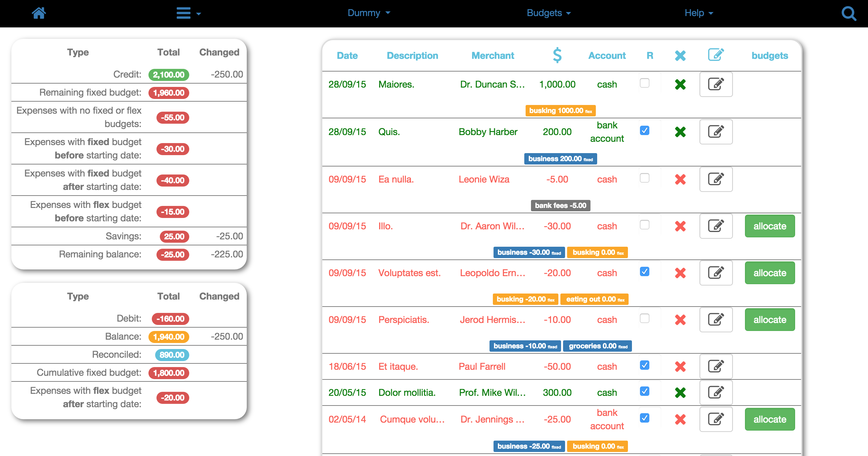Delete the Dolor mollitia transaction
868x456 pixels.
tap(680, 392)
